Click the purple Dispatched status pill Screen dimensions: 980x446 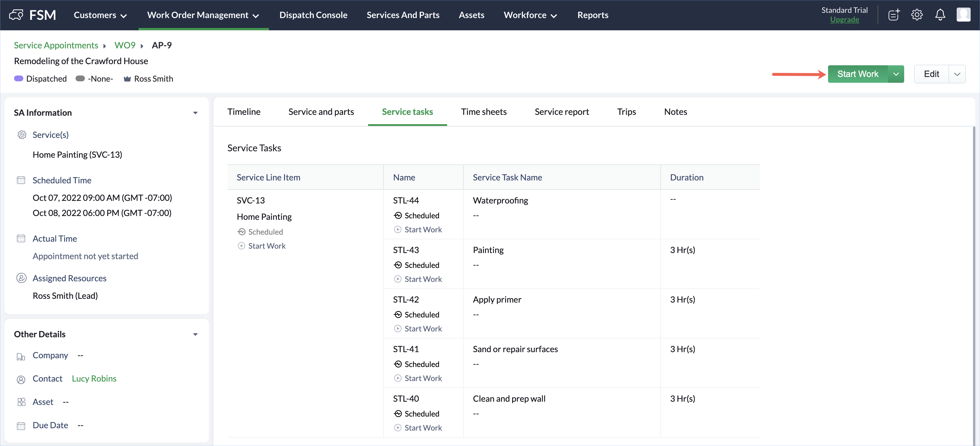pos(19,79)
